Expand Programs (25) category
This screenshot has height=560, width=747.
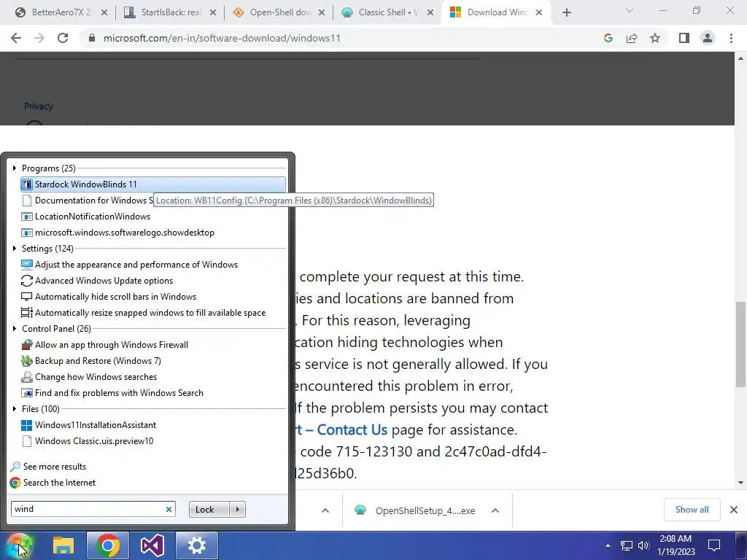[15, 168]
